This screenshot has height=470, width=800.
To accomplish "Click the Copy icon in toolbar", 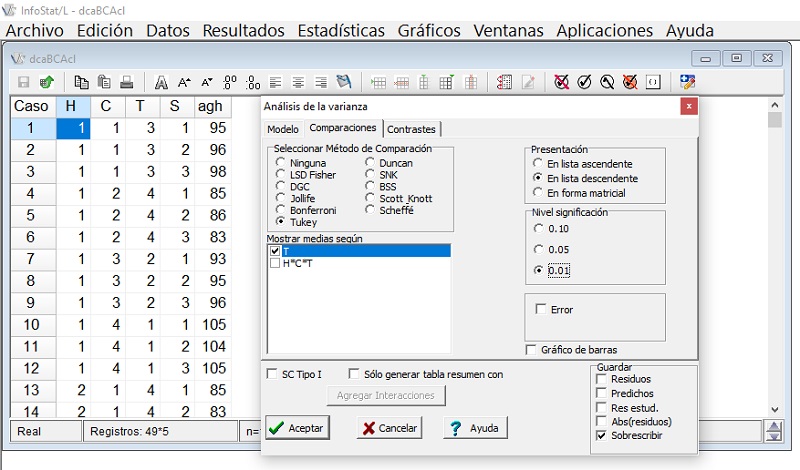I will [82, 82].
